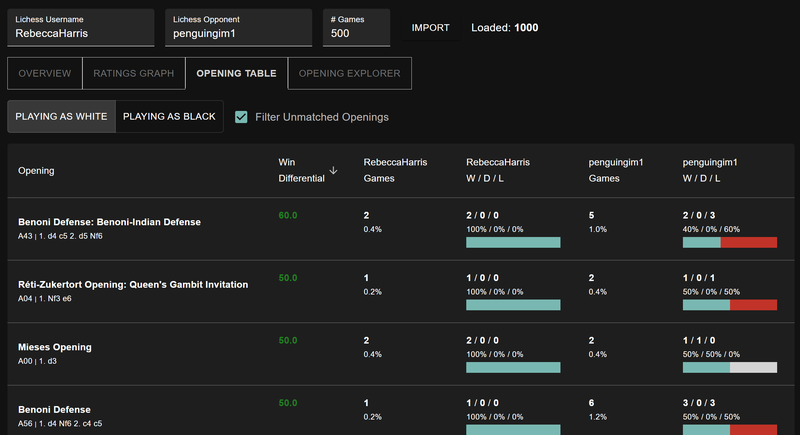
Task: Click the Import button
Action: (x=430, y=28)
